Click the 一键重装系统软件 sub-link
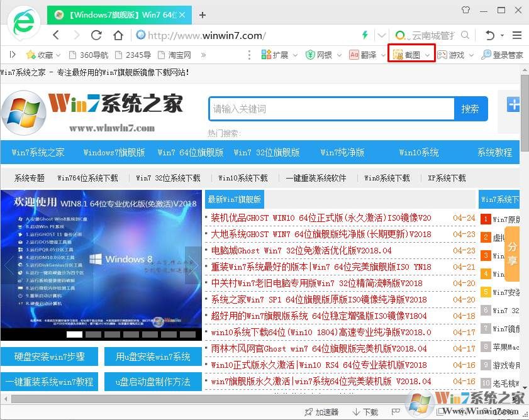The height and width of the screenshot is (420, 529). click(x=316, y=178)
